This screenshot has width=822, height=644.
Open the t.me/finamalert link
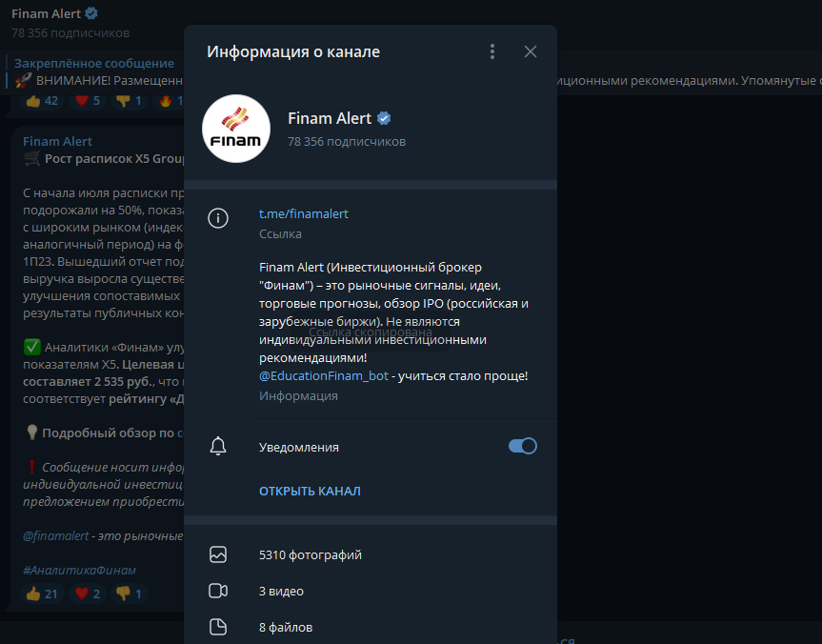tap(303, 213)
